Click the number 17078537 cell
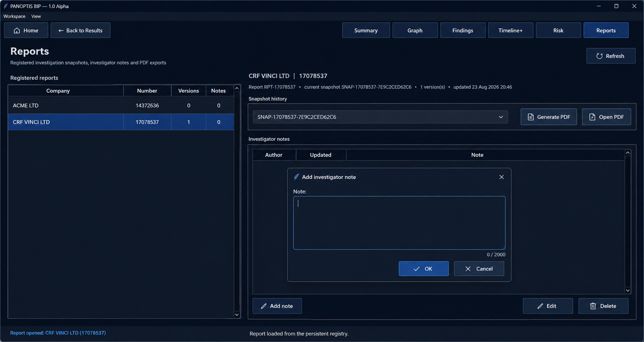Screen dimensions: 644x342 click(x=147, y=122)
